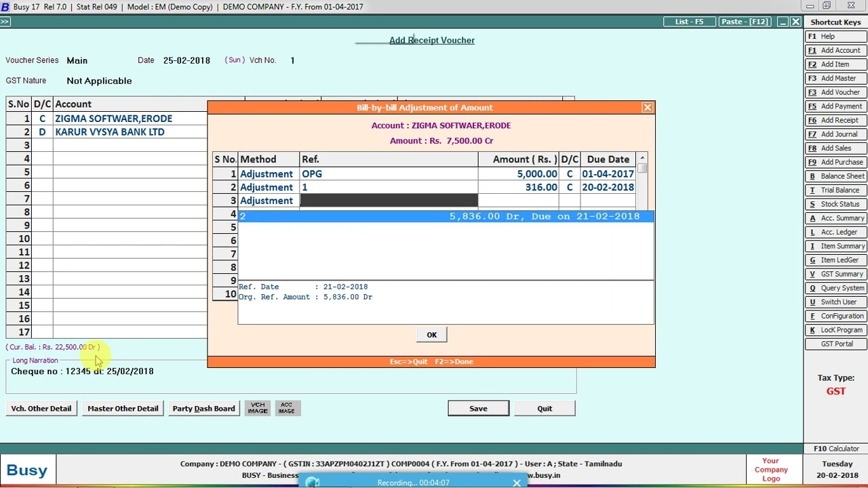Click the expand arrows icon at top-left
868x488 pixels.
(5, 22)
